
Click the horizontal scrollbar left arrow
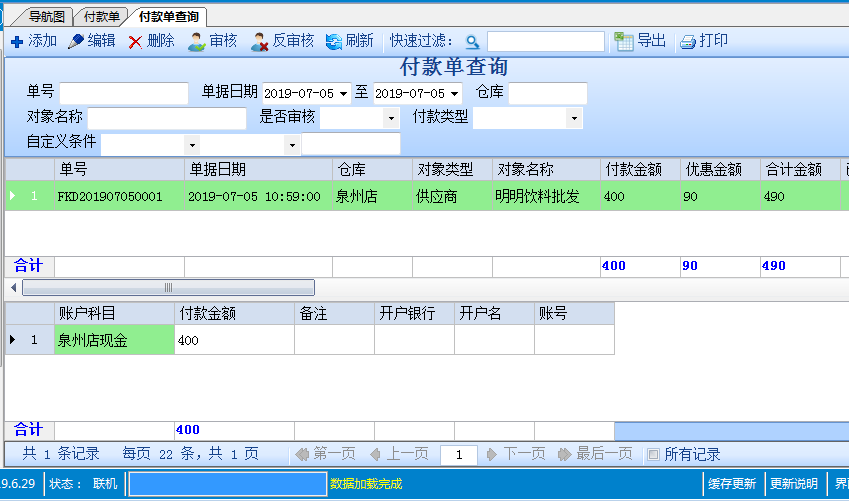[14, 288]
